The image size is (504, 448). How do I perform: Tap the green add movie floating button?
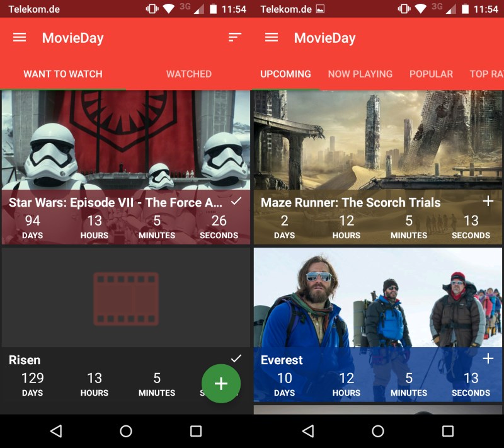coord(221,383)
